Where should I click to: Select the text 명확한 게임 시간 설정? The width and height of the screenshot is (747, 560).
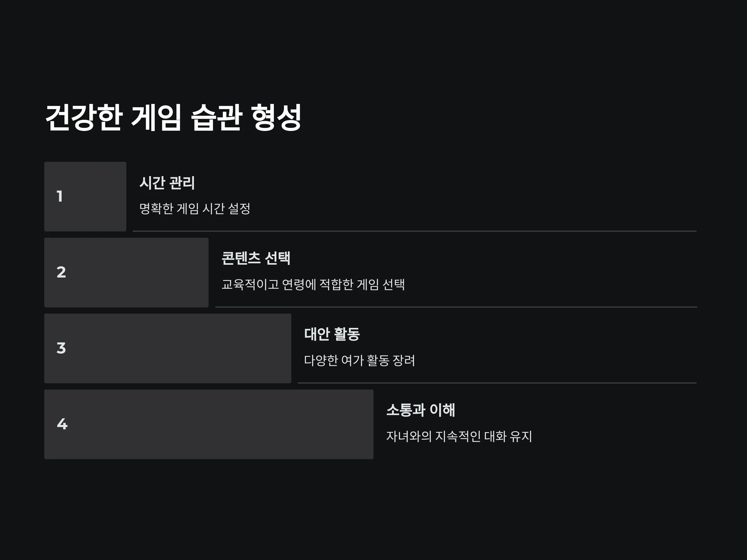tap(195, 209)
